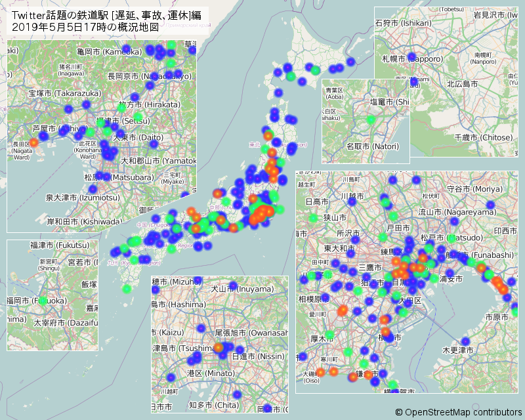Screen dimensions: 525x420
Task: Click the '海津市 (Kaizu)' label
Action: (x=168, y=333)
